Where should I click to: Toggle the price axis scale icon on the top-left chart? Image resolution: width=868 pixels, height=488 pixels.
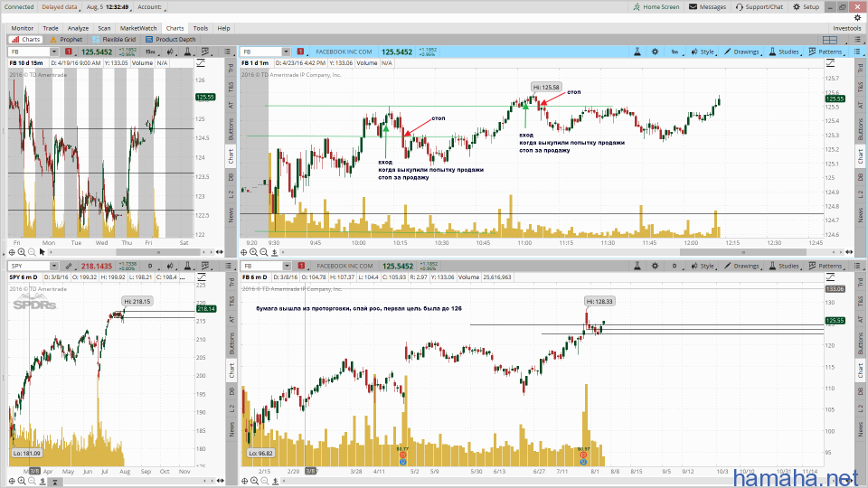[x=201, y=63]
